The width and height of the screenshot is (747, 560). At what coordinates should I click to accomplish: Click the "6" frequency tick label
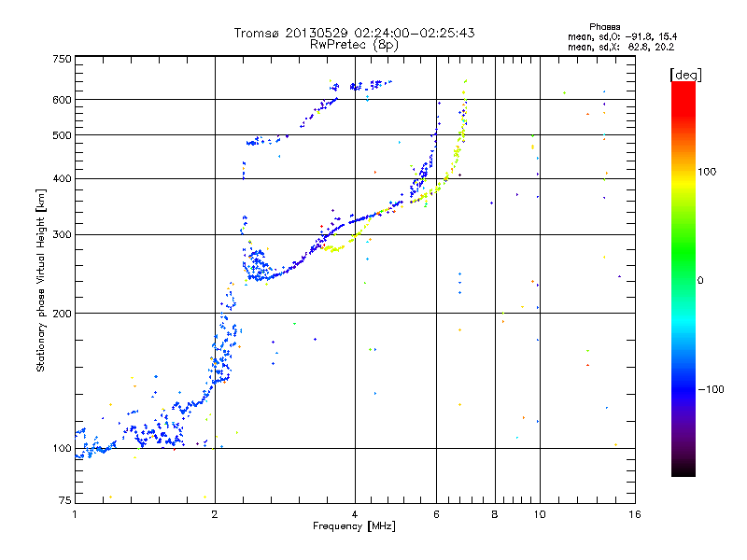[436, 514]
